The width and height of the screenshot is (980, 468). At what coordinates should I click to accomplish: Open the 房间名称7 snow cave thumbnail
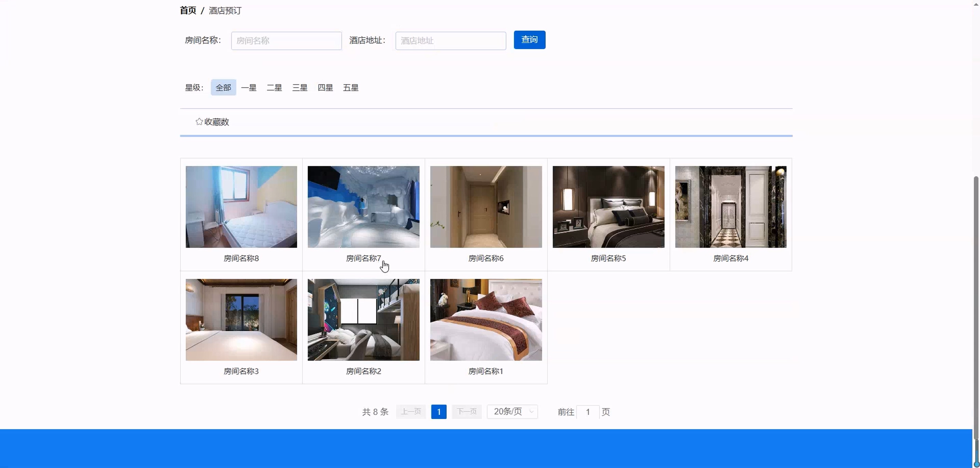click(363, 207)
